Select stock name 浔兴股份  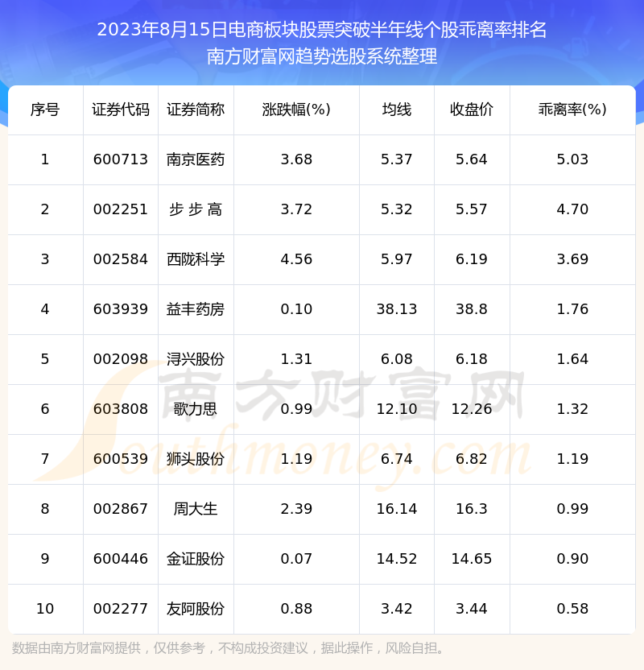[x=196, y=359]
